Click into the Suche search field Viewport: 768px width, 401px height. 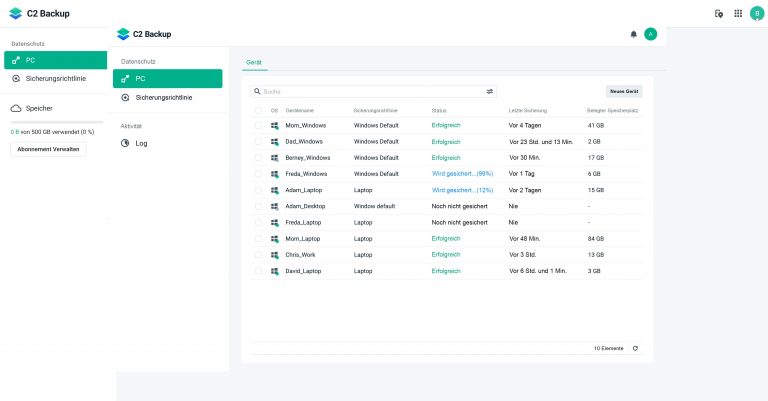point(370,91)
